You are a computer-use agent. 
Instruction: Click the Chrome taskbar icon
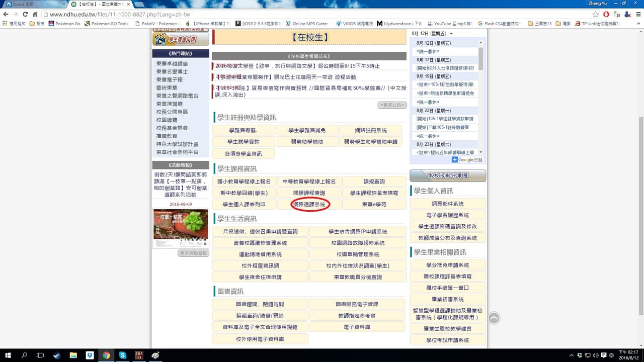107,355
